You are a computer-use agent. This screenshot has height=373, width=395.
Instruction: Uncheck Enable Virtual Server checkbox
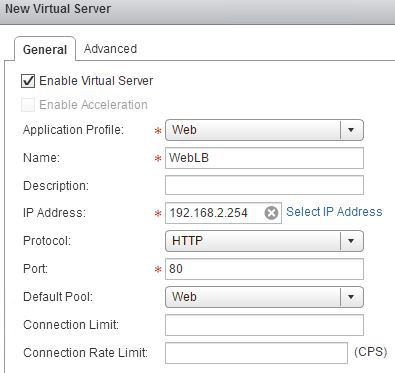pyautogui.click(x=28, y=81)
